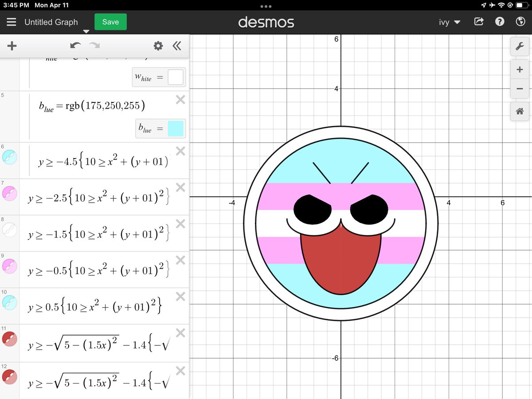Expand the Untitled Graph title dropdown

click(x=86, y=31)
